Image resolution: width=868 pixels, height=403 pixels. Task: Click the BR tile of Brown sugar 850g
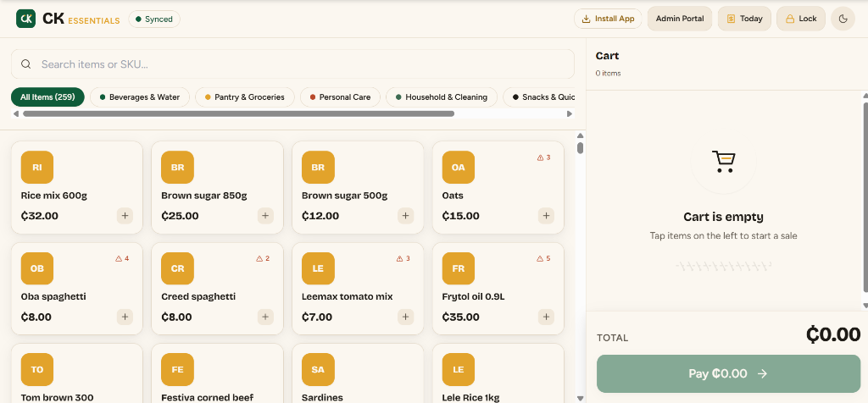pyautogui.click(x=178, y=168)
